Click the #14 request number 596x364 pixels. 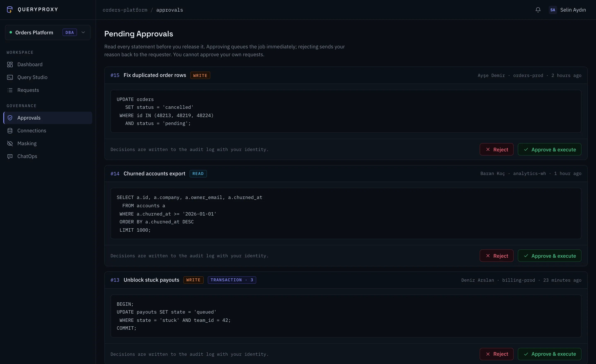(115, 174)
